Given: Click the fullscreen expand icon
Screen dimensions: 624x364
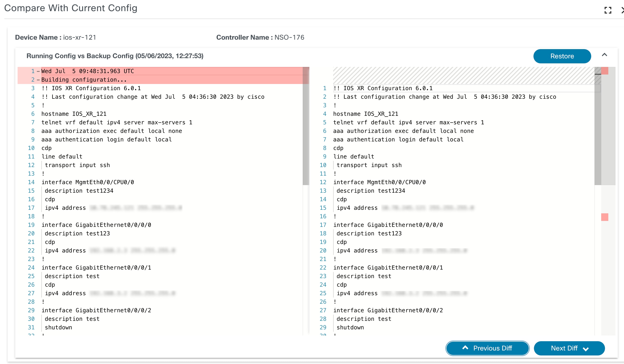Looking at the screenshot, I should coord(608,10).
